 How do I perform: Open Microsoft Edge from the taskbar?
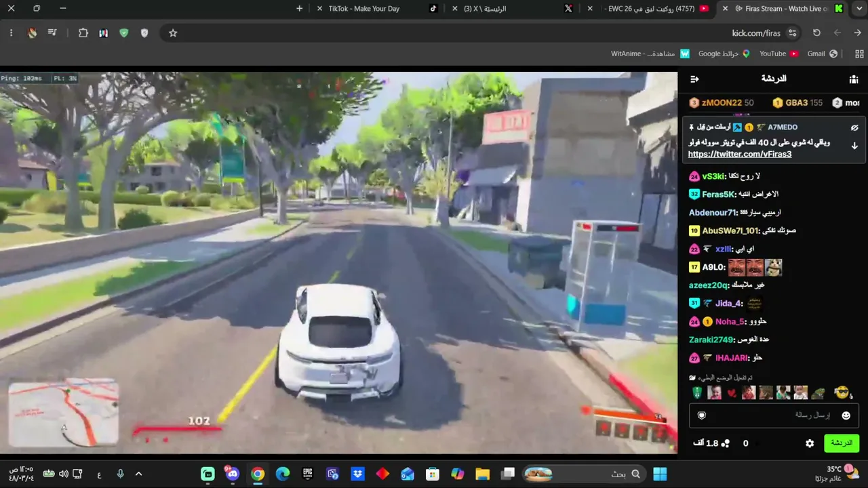click(x=282, y=474)
